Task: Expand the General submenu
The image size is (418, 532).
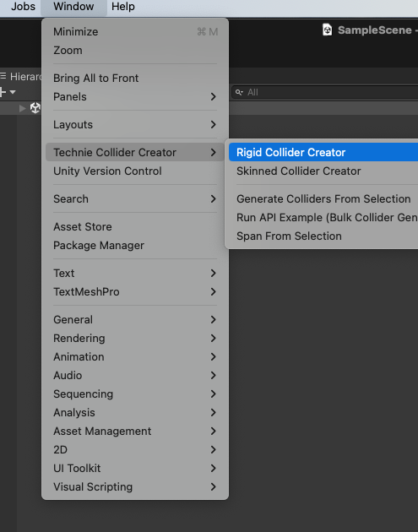Action: coord(135,319)
